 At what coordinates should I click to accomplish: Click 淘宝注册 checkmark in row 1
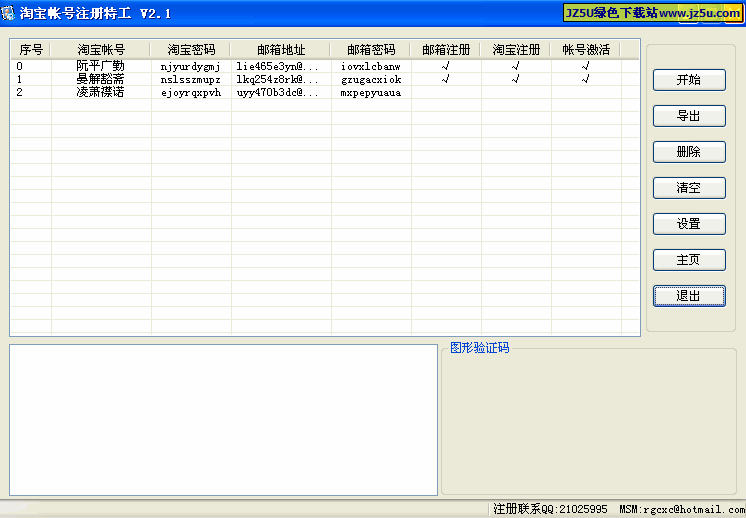pyautogui.click(x=515, y=79)
